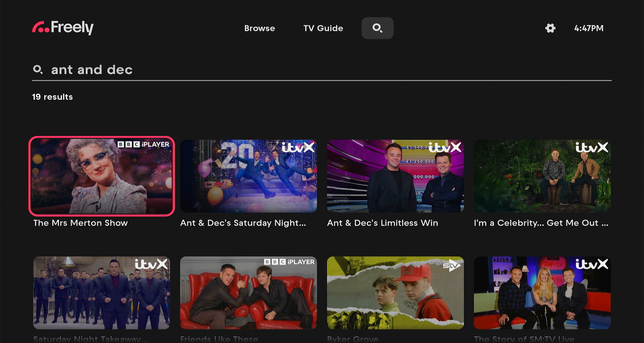Open the Browse section
The height and width of the screenshot is (343, 644).
pos(260,28)
